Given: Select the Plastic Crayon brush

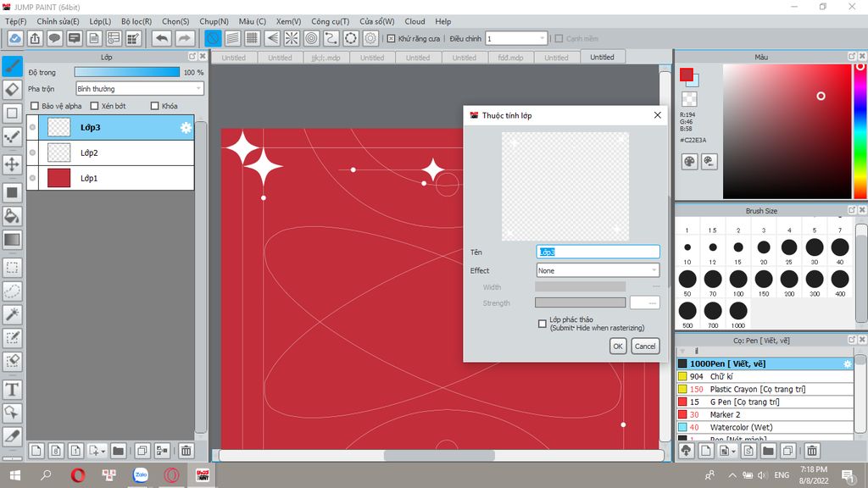Looking at the screenshot, I should (765, 389).
